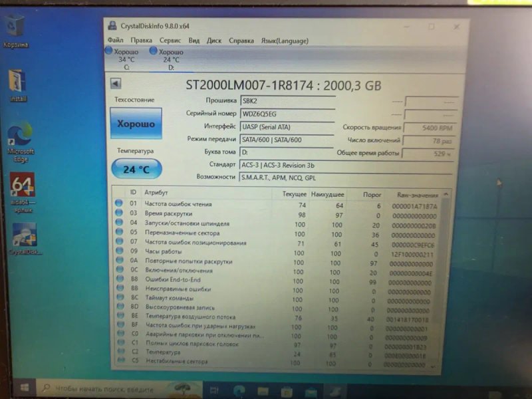Click the rotation speed value 5400 RPM
The width and height of the screenshot is (532, 399).
[x=430, y=128]
